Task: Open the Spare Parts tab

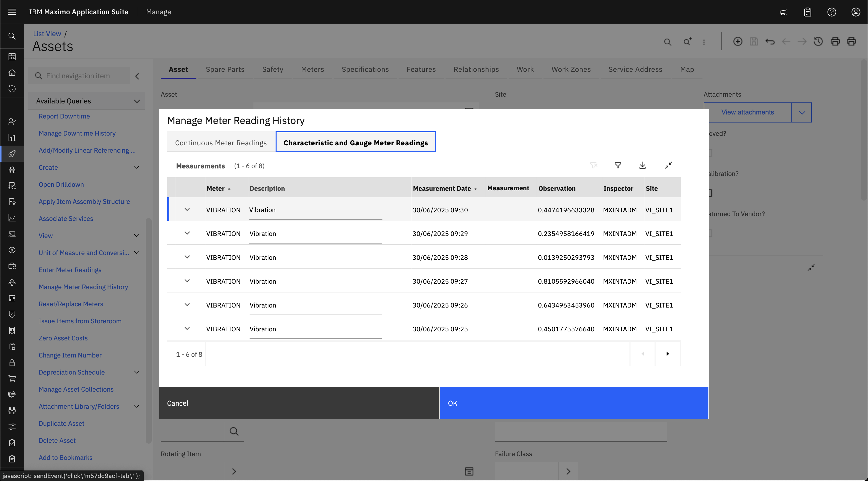Action: [x=225, y=69]
